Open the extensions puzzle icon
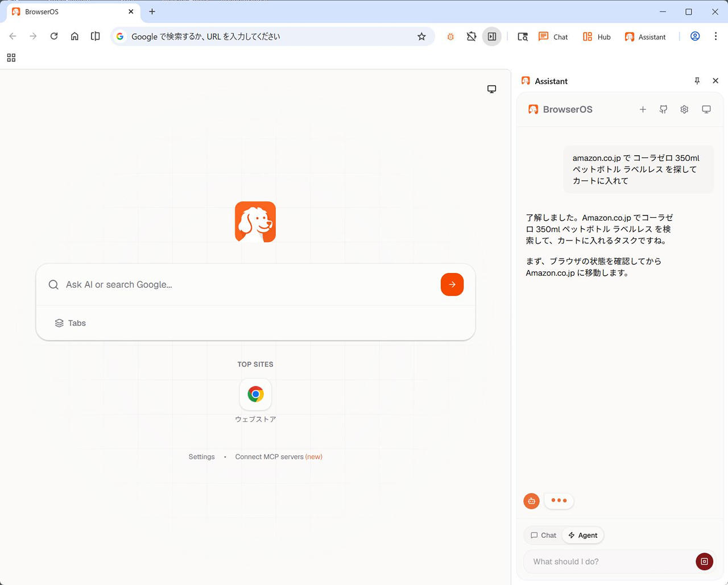 471,36
